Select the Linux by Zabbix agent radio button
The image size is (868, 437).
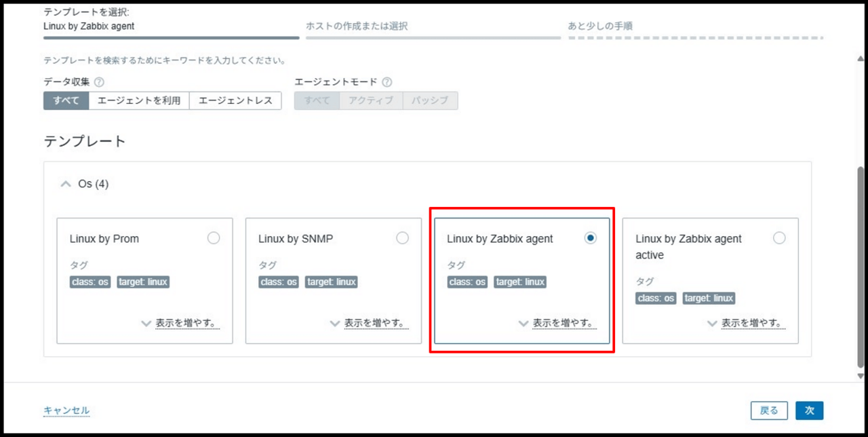click(591, 238)
